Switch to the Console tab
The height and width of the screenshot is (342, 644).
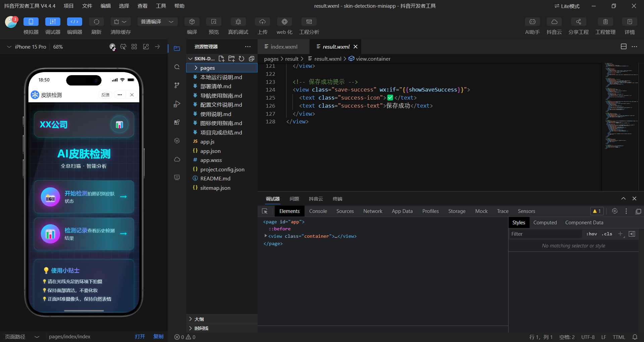(x=318, y=211)
